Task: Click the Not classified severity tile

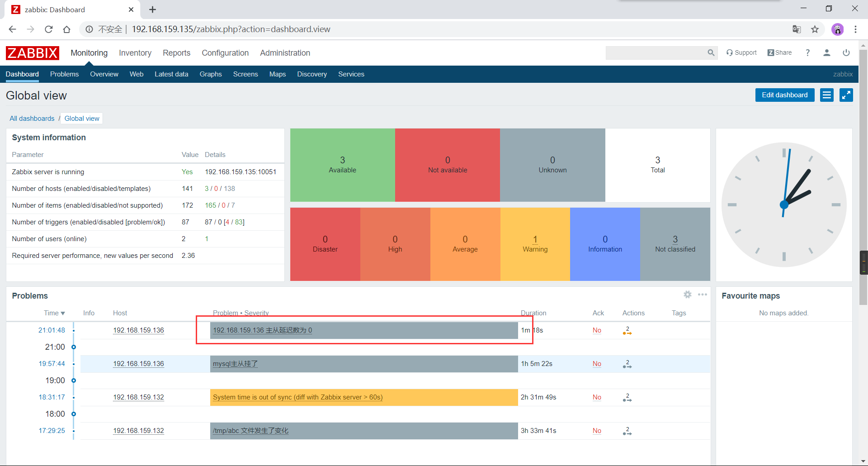Action: [x=675, y=244]
